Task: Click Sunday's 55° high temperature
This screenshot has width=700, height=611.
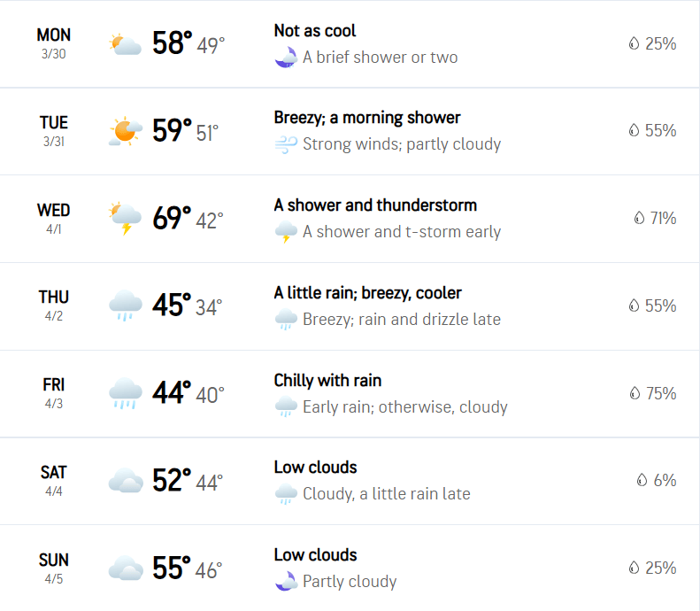Action: pos(173,568)
